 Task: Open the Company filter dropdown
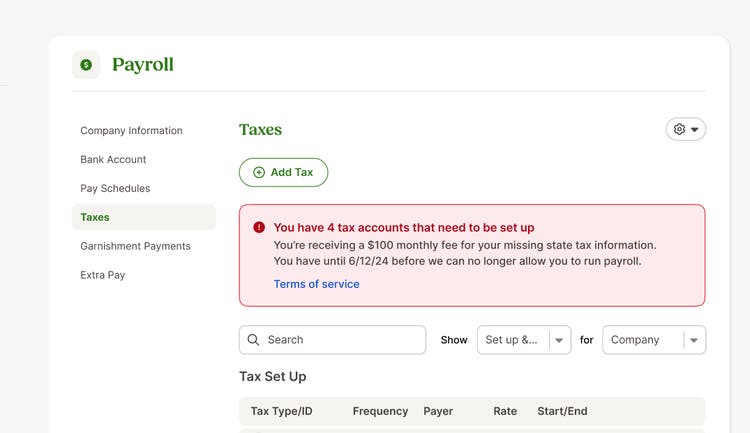click(x=654, y=340)
